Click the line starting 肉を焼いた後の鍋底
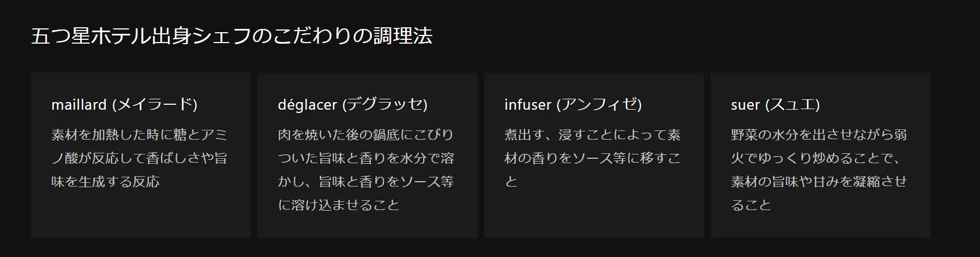This screenshot has width=980, height=257. pos(365,135)
